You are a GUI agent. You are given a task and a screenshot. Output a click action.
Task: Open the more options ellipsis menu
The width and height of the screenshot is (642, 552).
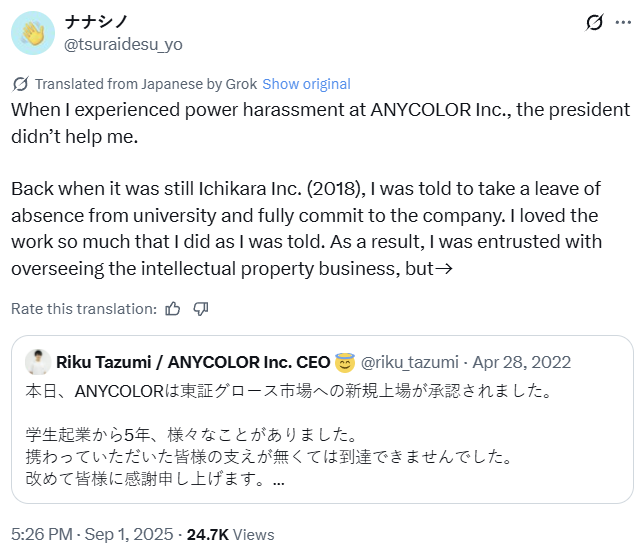[623, 22]
